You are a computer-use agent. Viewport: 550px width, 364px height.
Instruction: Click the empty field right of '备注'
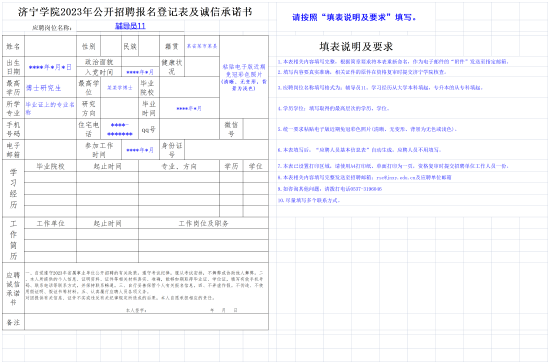click(x=146, y=322)
